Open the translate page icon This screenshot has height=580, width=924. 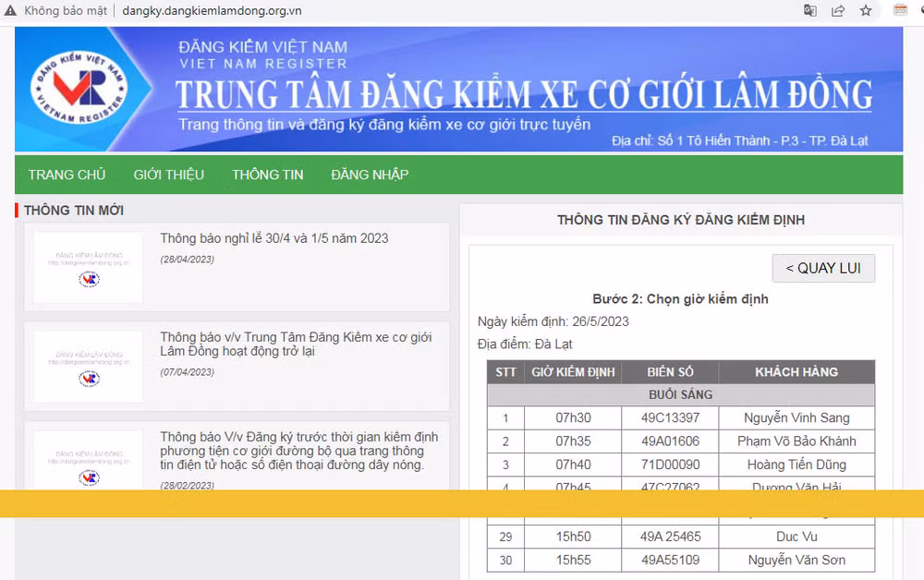[810, 10]
